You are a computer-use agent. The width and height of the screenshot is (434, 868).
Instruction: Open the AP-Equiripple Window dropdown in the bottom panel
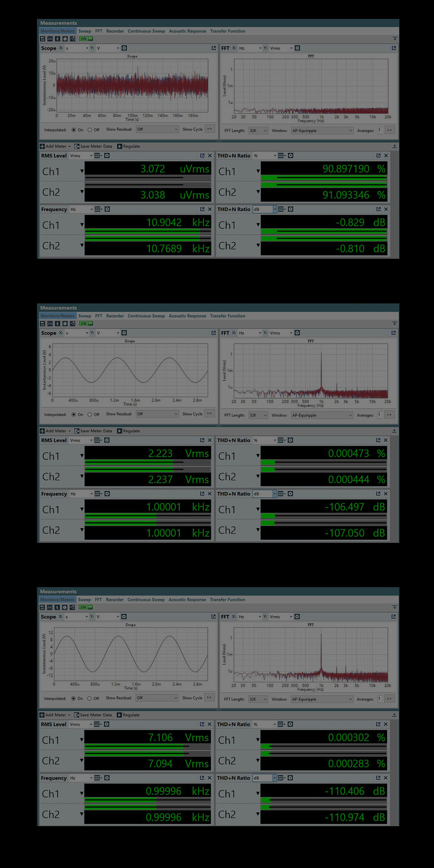tap(322, 699)
